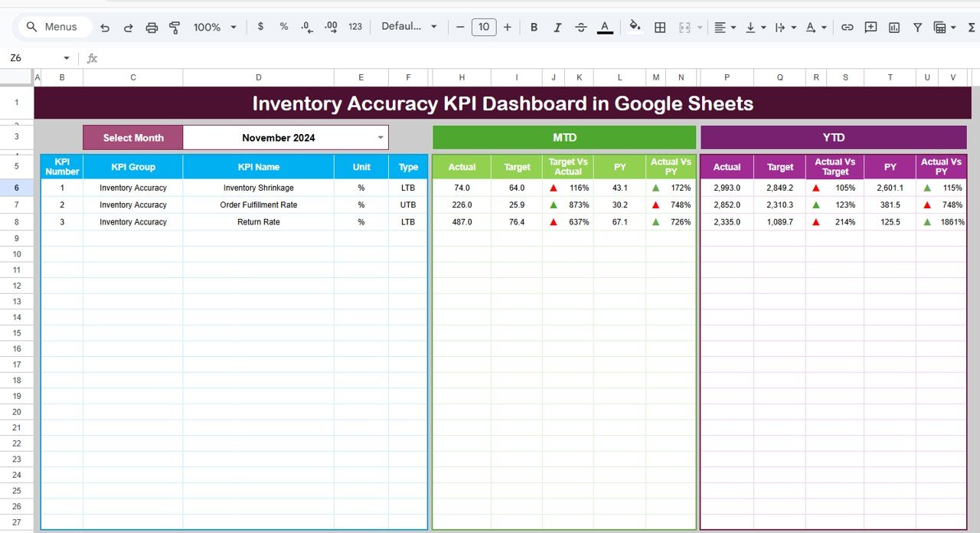The image size is (980, 533).
Task: Increase font size with the plus button
Action: click(x=507, y=27)
